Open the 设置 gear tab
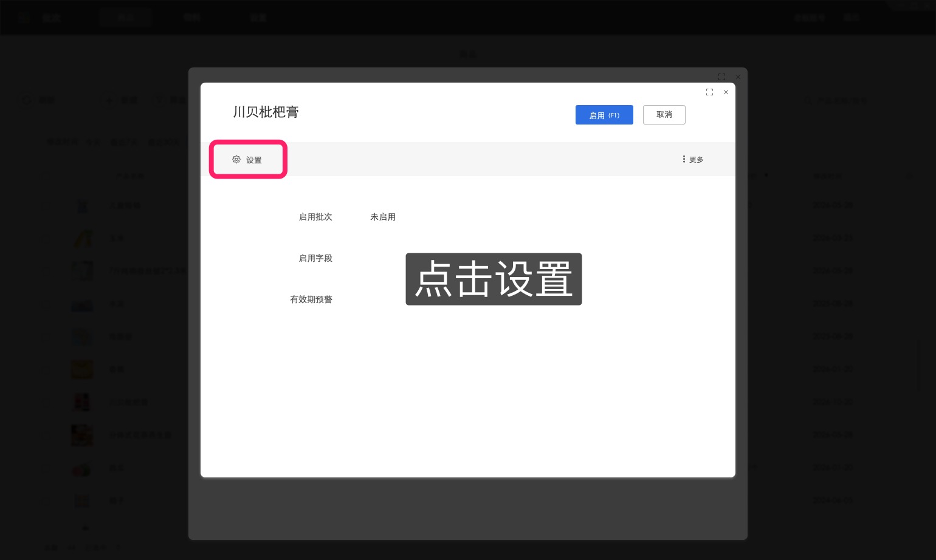The image size is (936, 560). coord(247,160)
